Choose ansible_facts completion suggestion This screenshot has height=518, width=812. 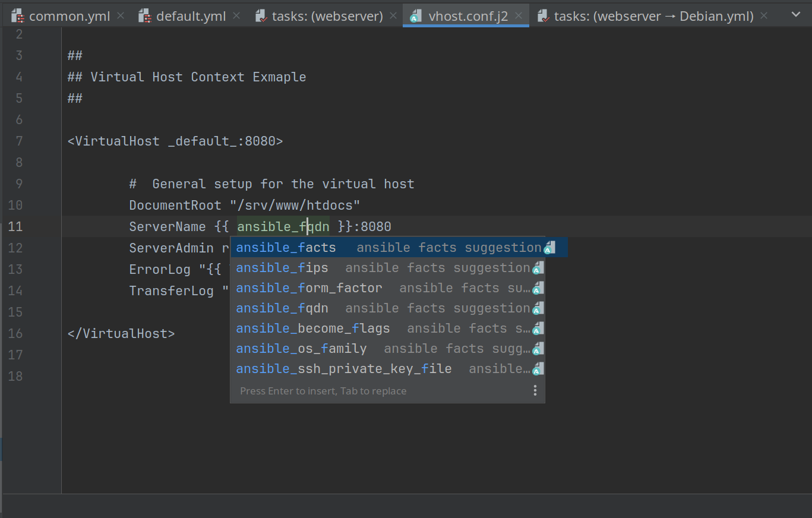tap(399, 248)
